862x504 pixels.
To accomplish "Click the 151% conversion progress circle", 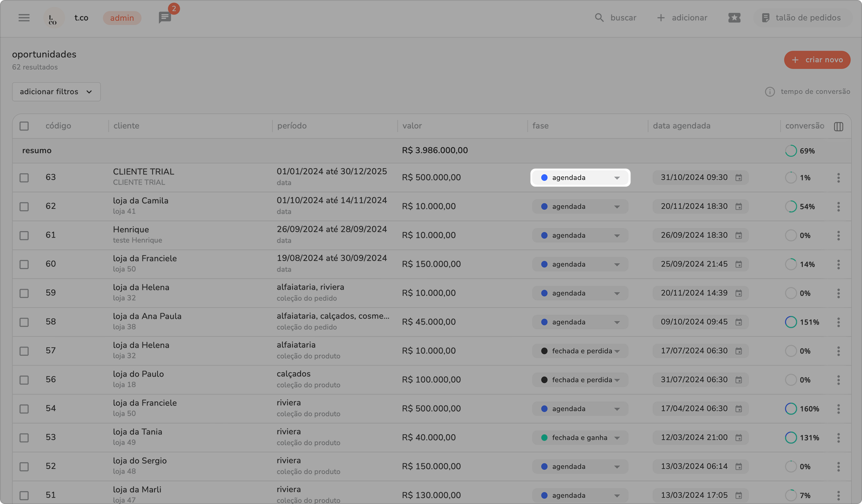I will [791, 322].
